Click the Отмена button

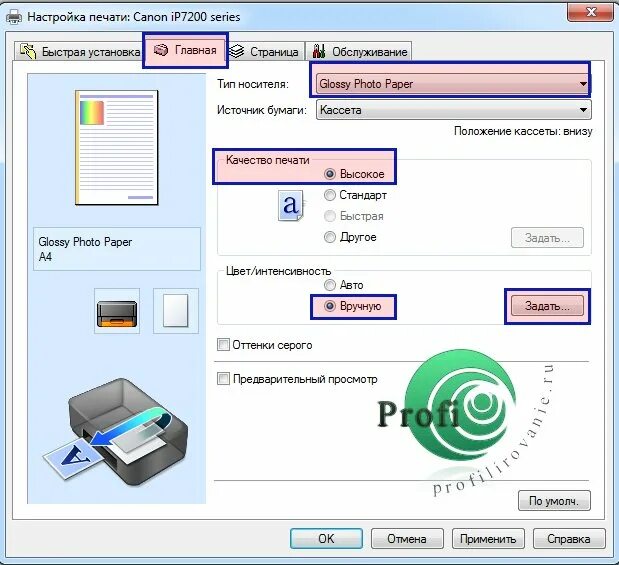(407, 539)
